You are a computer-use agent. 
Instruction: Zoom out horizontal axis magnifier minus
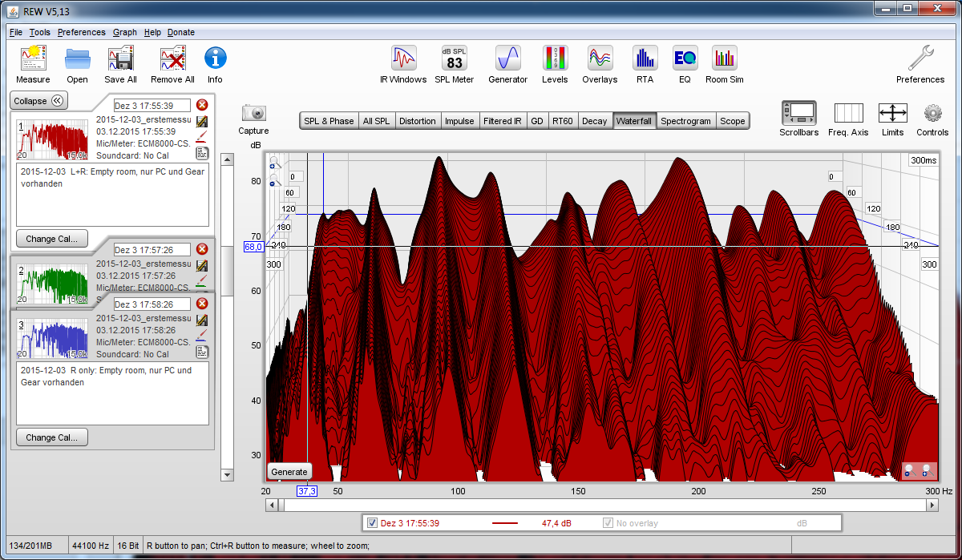point(909,471)
